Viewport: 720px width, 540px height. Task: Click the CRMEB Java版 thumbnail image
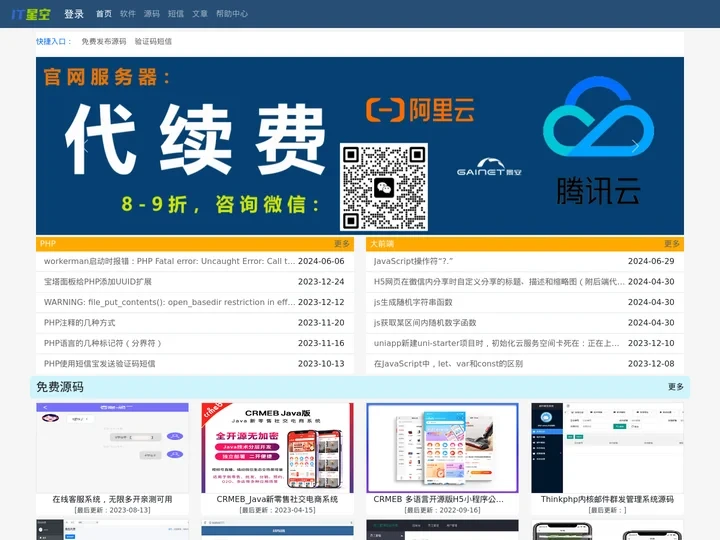pyautogui.click(x=277, y=448)
